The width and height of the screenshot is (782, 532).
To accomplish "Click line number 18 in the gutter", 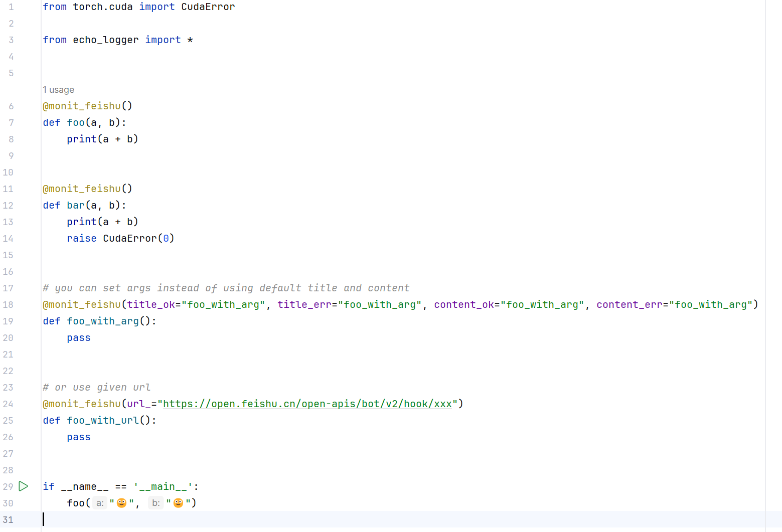I will pos(8,305).
